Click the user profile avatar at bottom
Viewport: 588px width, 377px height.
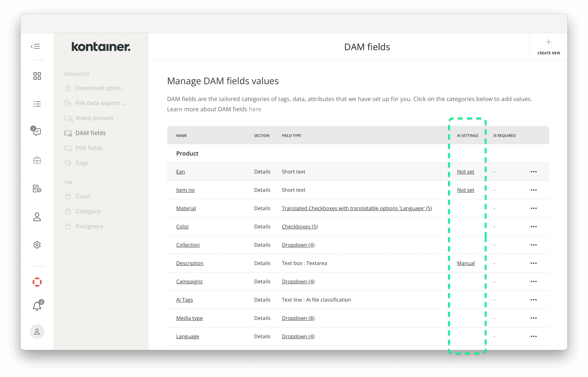coord(37,332)
